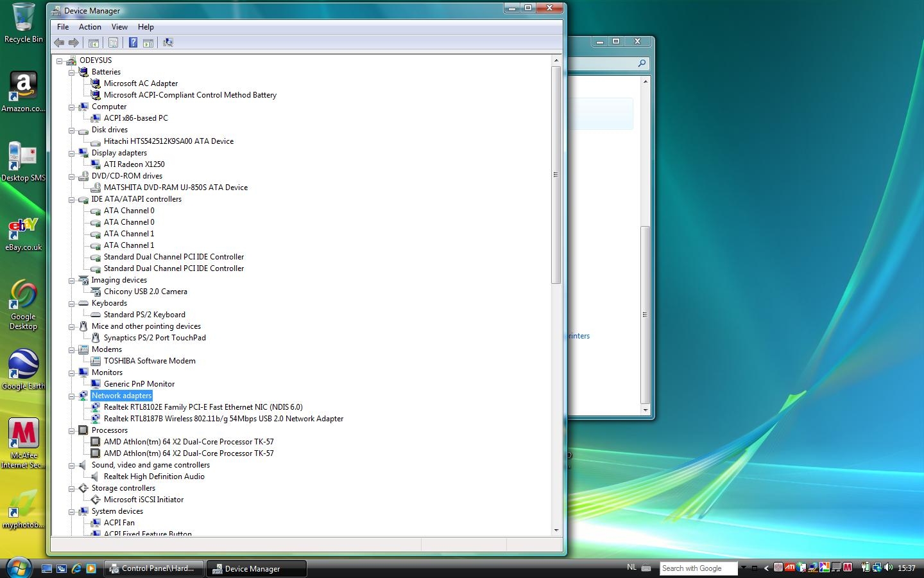Select the Desktop SMS shortcut icon
The height and width of the screenshot is (578, 924).
point(23,161)
